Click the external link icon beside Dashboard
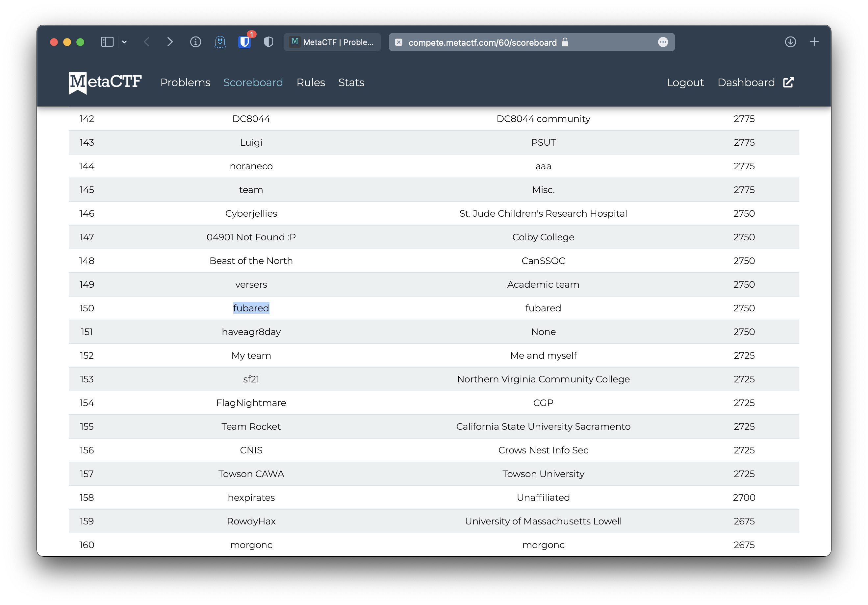 [788, 83]
